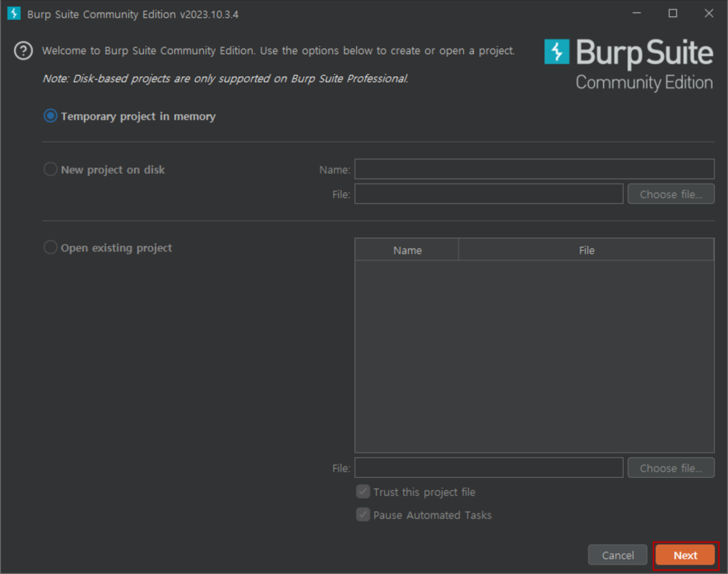This screenshot has height=574, width=728.
Task: Click the Name column header
Action: [407, 250]
